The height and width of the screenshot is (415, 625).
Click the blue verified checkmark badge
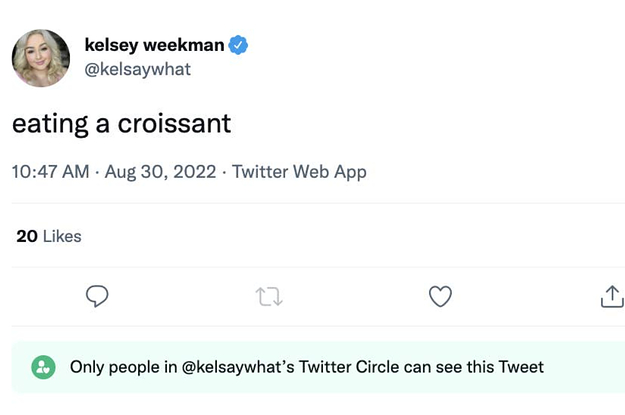(x=240, y=45)
